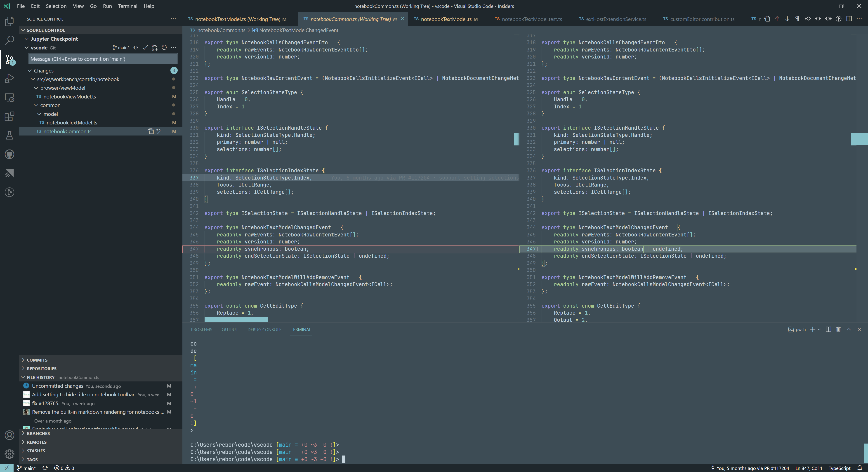The width and height of the screenshot is (868, 472).
Task: Click in commit message input box
Action: 103,59
